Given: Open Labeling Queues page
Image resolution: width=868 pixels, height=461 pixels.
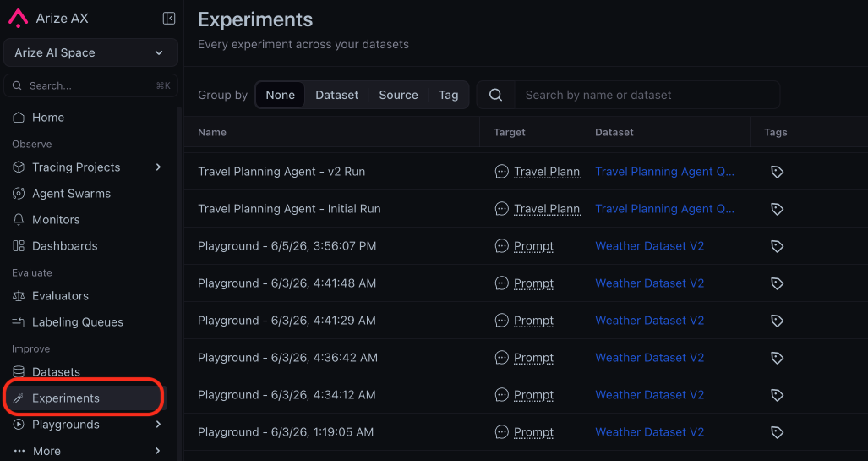Looking at the screenshot, I should click(x=78, y=322).
